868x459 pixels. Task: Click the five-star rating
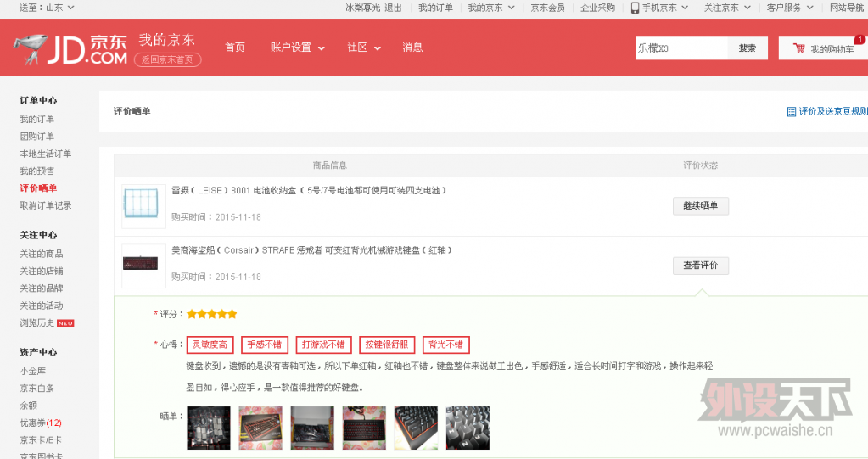212,314
